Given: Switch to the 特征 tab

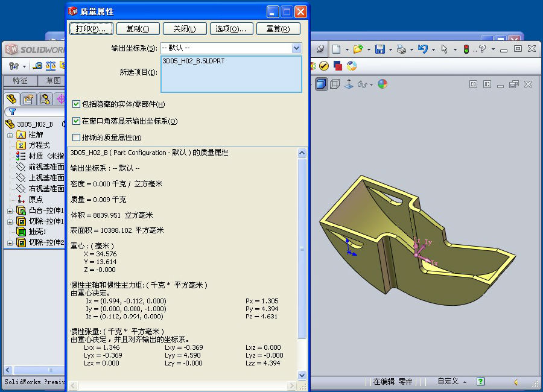Looking at the screenshot, I should [20, 81].
